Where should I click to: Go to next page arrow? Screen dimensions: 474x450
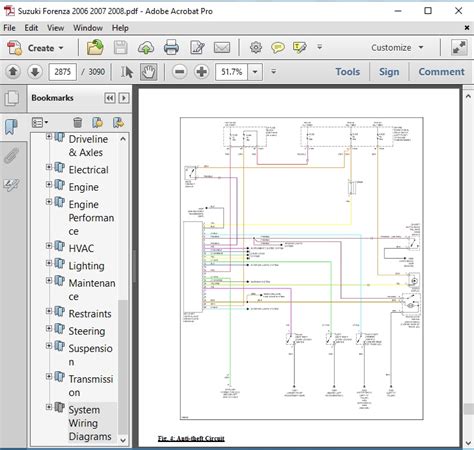35,72
